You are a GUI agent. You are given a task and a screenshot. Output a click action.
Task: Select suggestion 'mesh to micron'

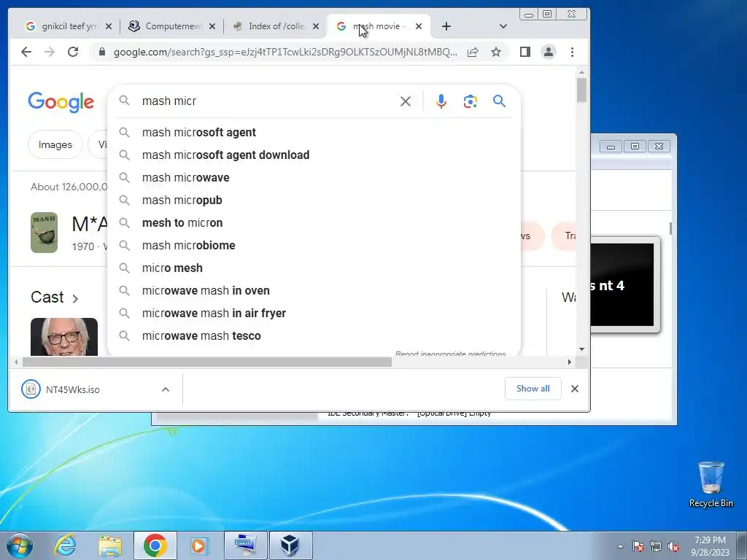(314, 223)
